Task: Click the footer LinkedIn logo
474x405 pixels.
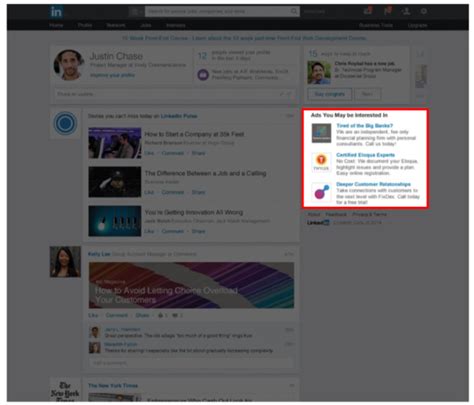Action: [318, 222]
